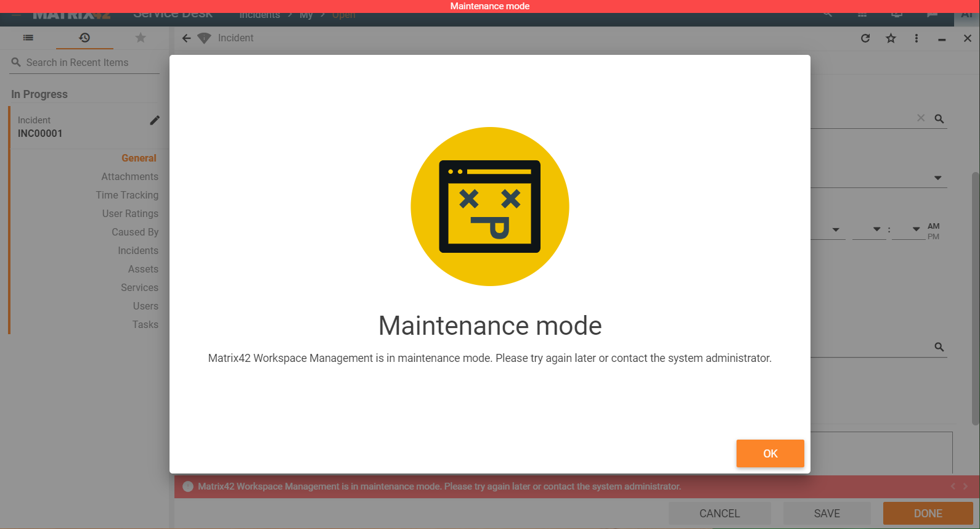The image size is (980, 529).
Task: Click the refresh icon in Incident header
Action: tap(865, 38)
